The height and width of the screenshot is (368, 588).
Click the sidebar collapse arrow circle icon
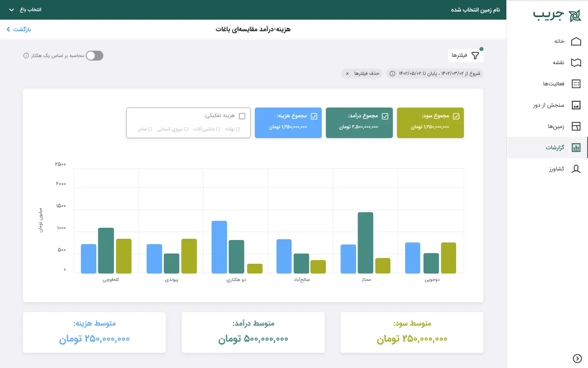[577, 359]
